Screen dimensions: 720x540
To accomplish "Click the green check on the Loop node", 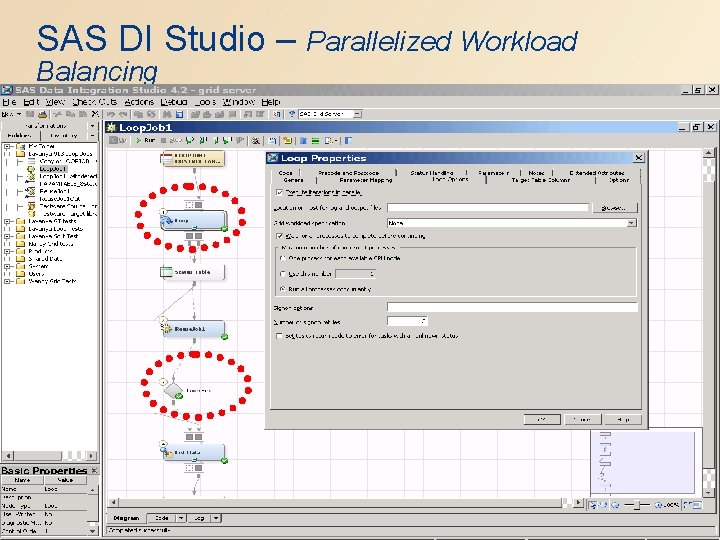I will coord(224,229).
